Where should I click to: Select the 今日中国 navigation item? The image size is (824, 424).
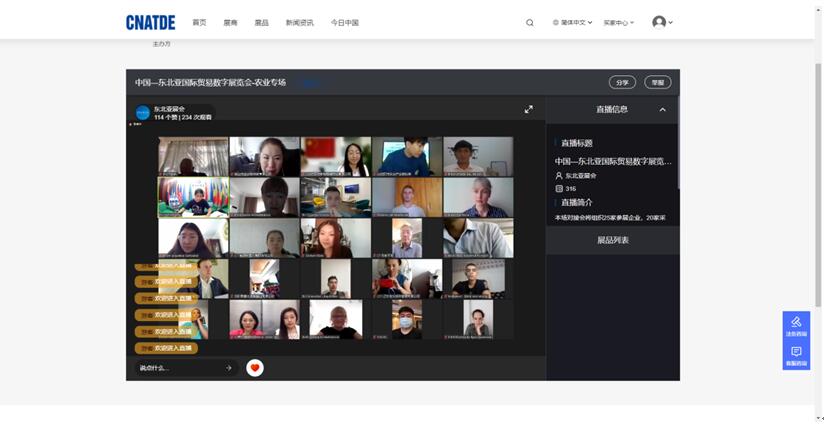(345, 22)
